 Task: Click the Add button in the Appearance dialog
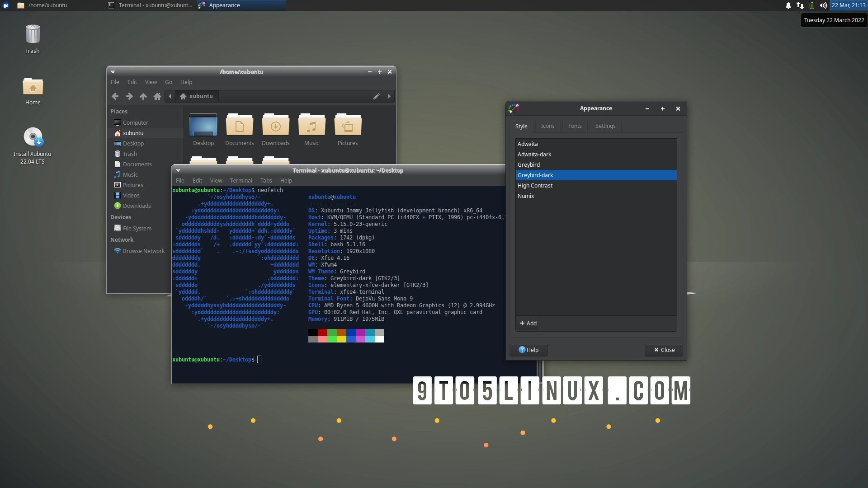(x=528, y=323)
